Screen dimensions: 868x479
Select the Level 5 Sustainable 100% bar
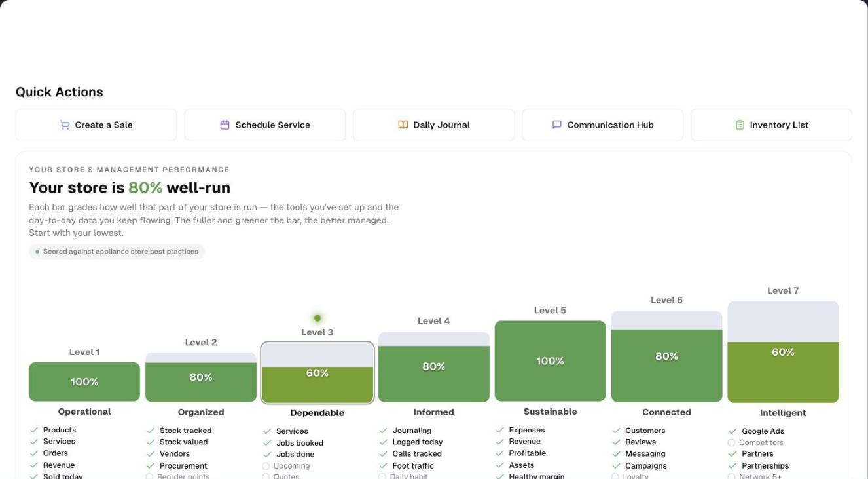click(x=551, y=361)
